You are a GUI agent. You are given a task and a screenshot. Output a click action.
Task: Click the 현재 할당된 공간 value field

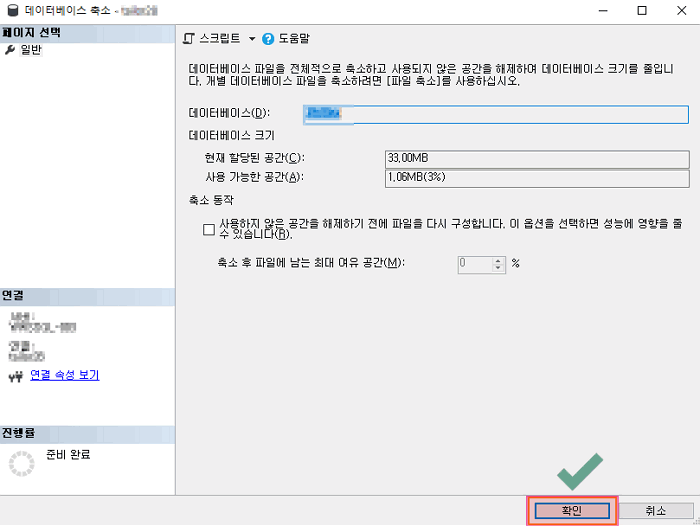537,159
